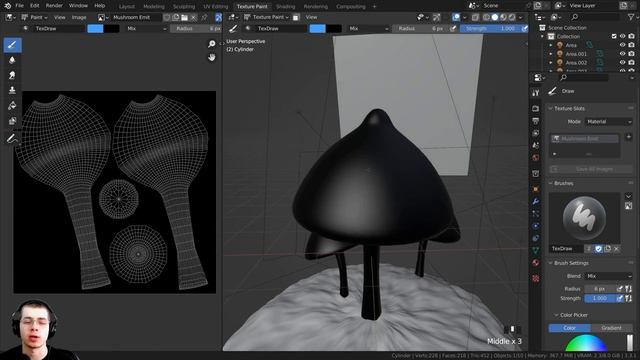Toggle Collection exclude checkbox in outliner
This screenshot has height=360, width=640.
[614, 36]
